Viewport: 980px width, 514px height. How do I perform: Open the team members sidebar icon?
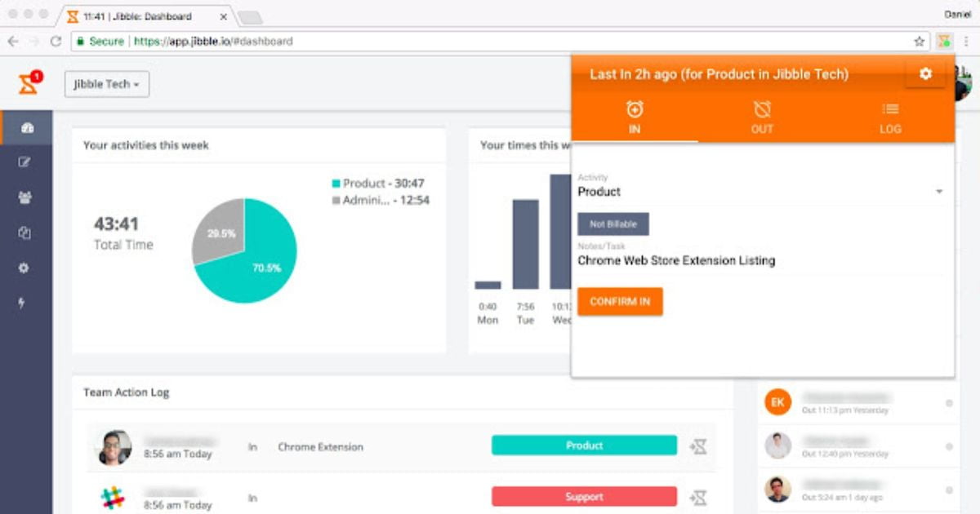24,197
